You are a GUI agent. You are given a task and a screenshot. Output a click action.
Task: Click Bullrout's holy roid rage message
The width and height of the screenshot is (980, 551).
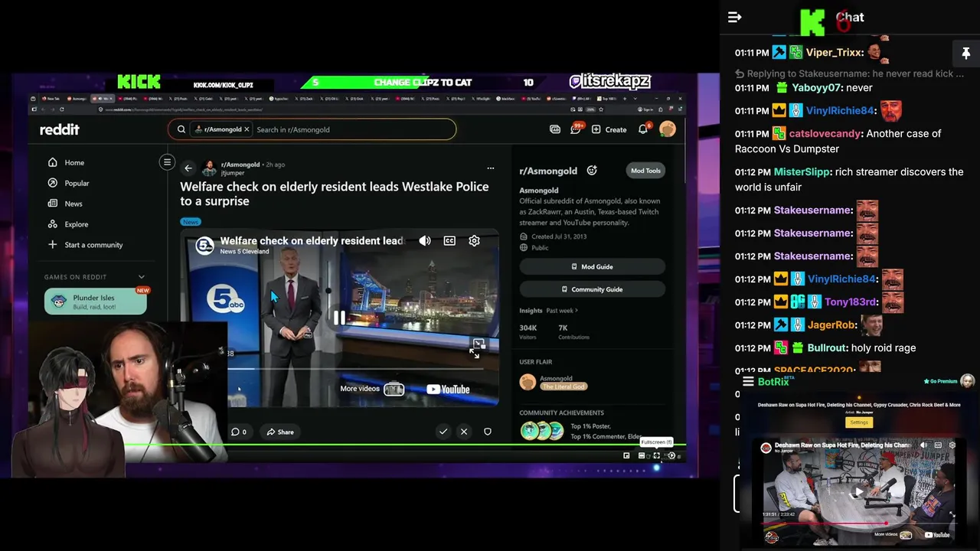pos(883,347)
